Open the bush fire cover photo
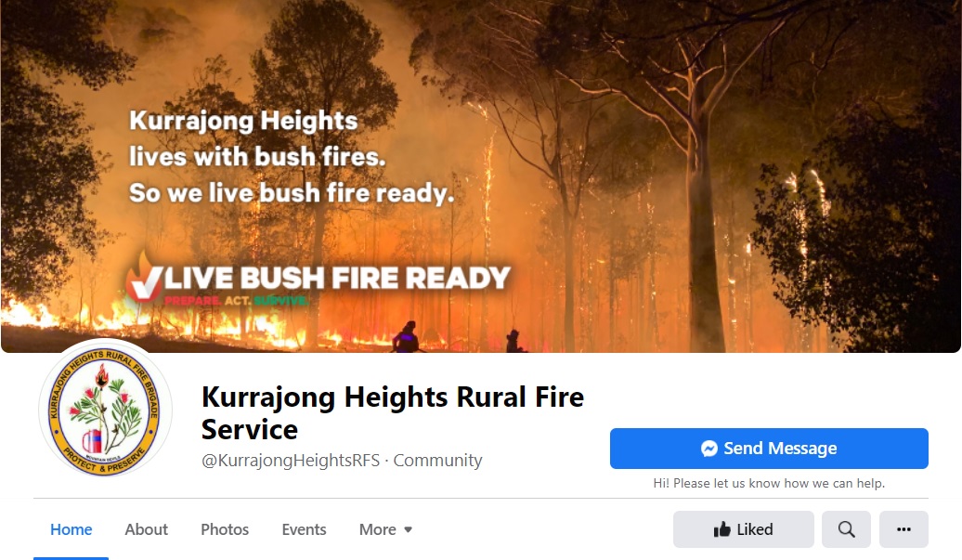 [x=481, y=176]
